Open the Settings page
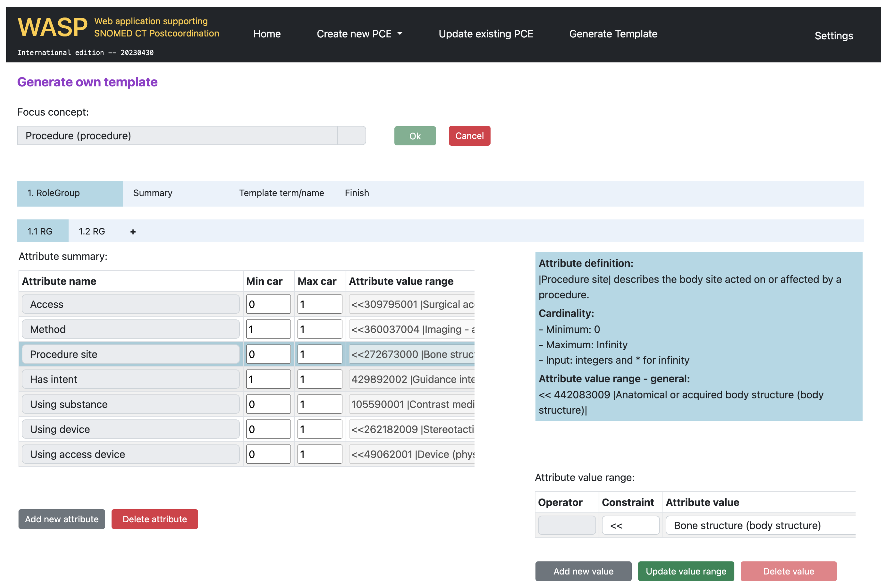The width and height of the screenshot is (889, 588). point(834,36)
